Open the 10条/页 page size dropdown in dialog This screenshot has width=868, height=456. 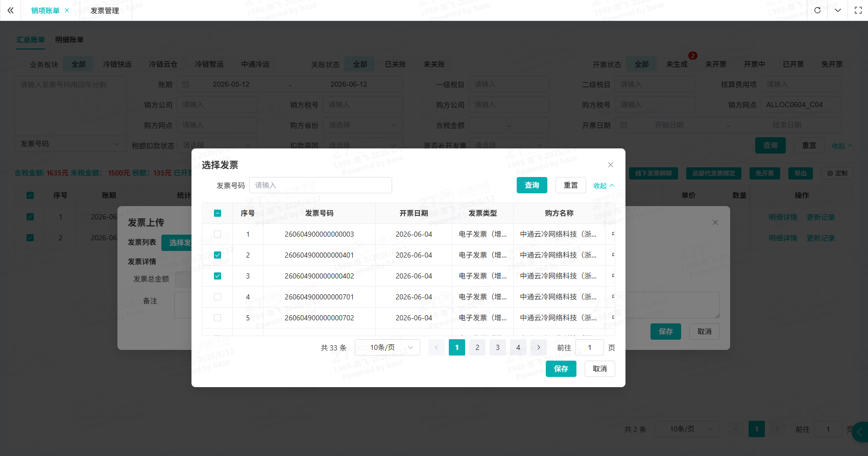(388, 347)
